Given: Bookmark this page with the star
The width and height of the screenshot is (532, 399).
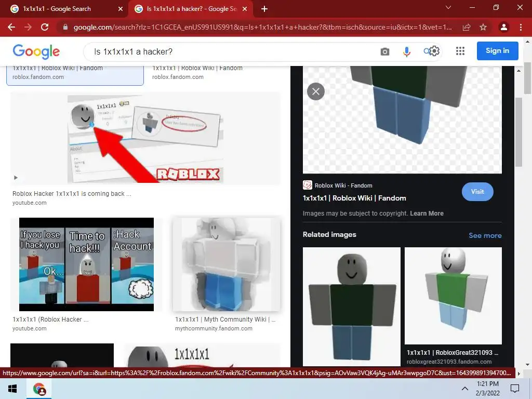Looking at the screenshot, I should [x=483, y=27].
